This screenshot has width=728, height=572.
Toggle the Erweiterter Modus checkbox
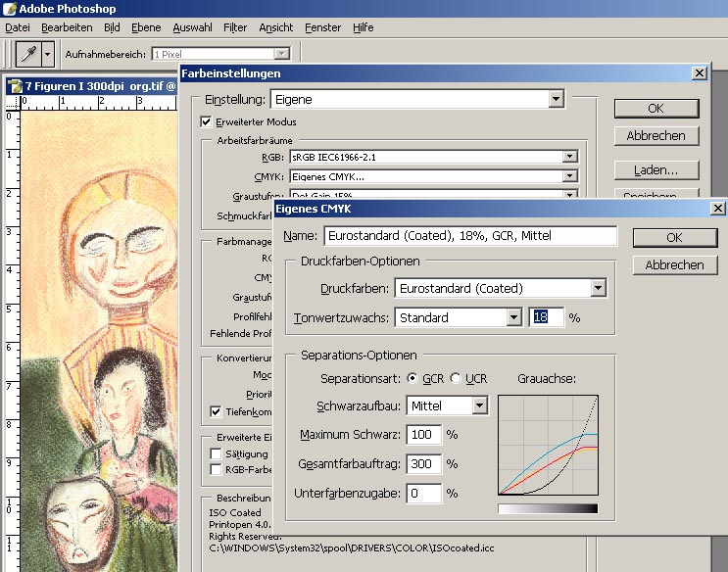click(x=206, y=121)
